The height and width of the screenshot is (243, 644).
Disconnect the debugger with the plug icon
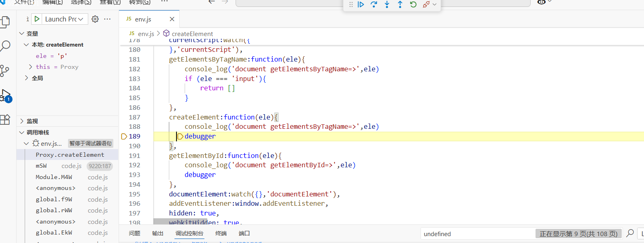(426, 4)
